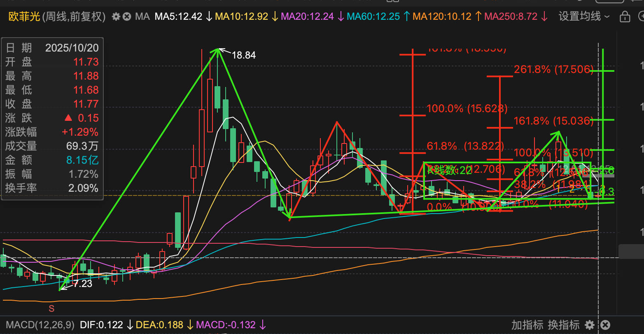This screenshot has height=334, width=644.
Task: Click the 最高 11.88 row
Action: point(52,76)
